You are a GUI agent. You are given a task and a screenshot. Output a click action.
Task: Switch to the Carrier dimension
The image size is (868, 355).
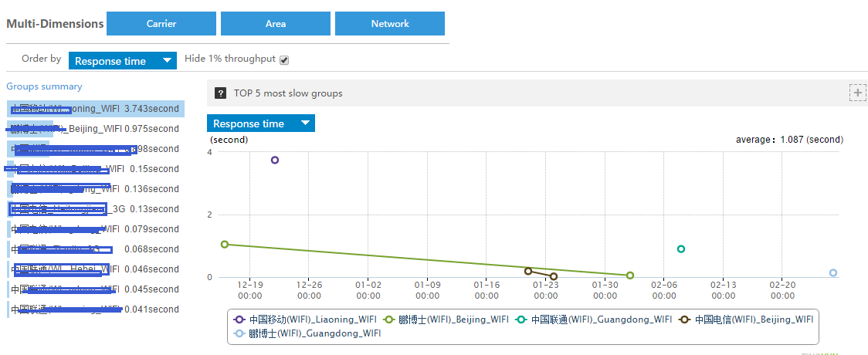coord(161,24)
